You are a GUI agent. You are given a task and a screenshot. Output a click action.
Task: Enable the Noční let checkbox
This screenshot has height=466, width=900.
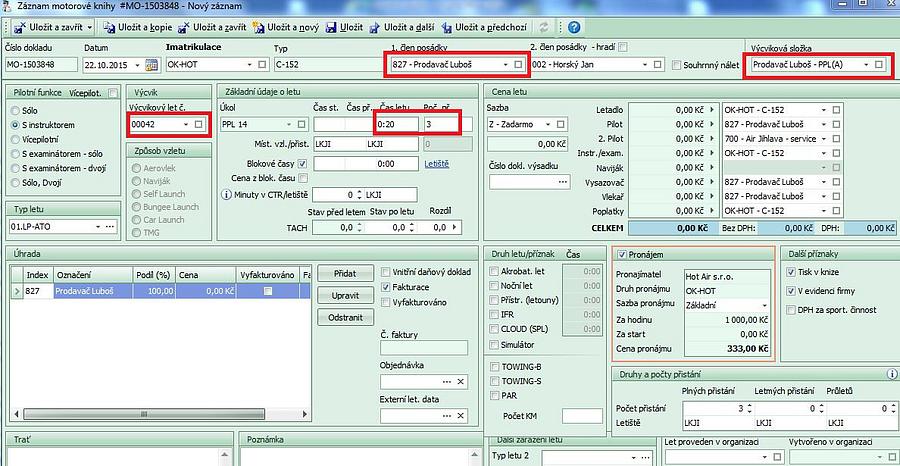494,285
